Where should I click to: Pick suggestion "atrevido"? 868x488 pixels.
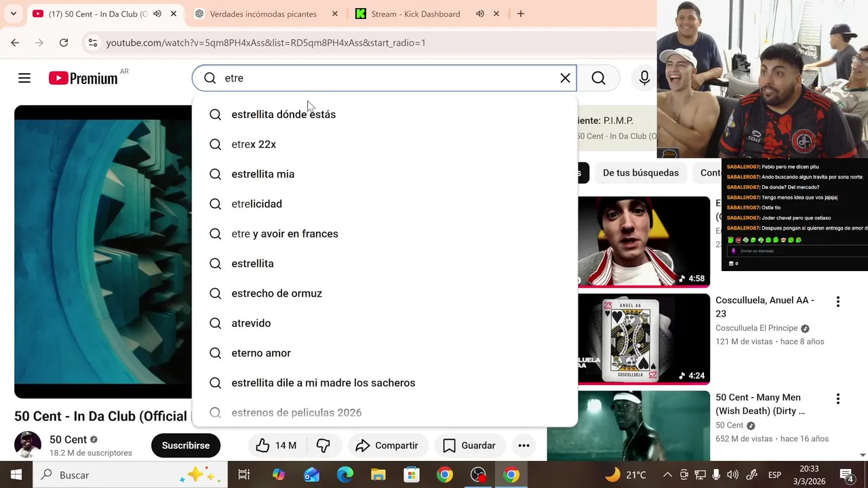click(384, 323)
